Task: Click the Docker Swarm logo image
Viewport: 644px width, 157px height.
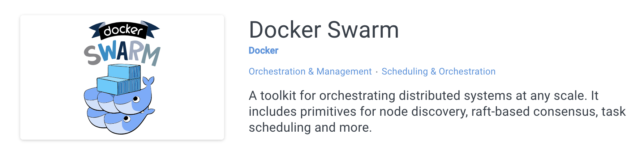Action: tap(122, 77)
